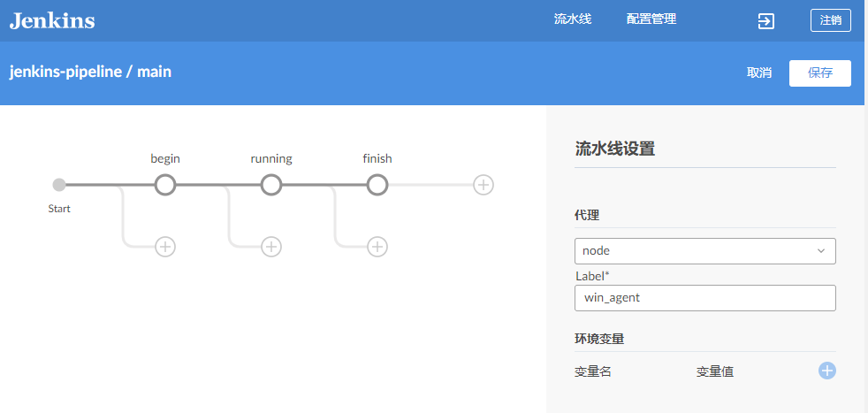Click the 注销 logout button
This screenshot has height=413, width=868.
click(x=830, y=20)
